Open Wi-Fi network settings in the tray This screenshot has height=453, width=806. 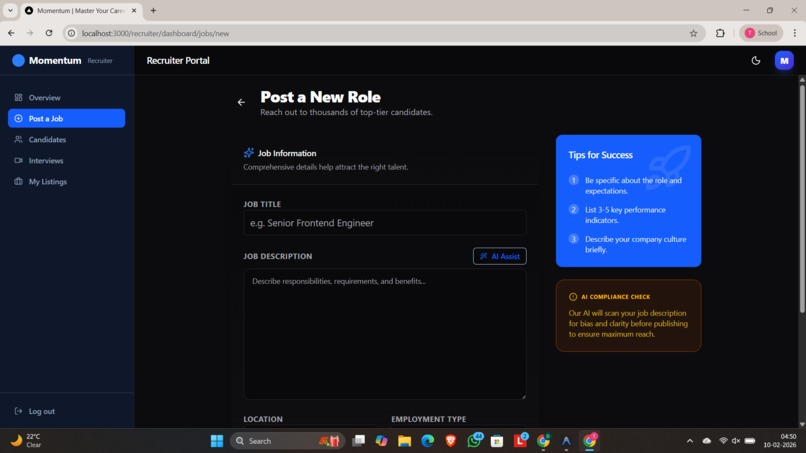[x=723, y=441]
